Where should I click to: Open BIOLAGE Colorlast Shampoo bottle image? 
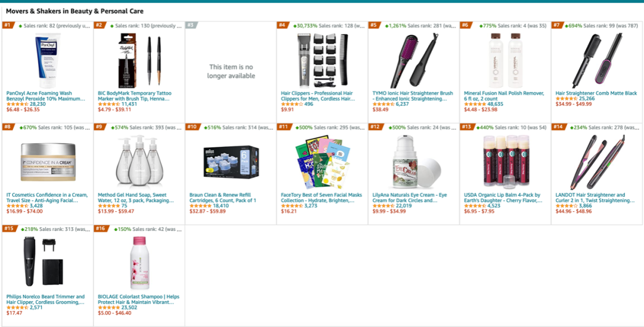[140, 263]
